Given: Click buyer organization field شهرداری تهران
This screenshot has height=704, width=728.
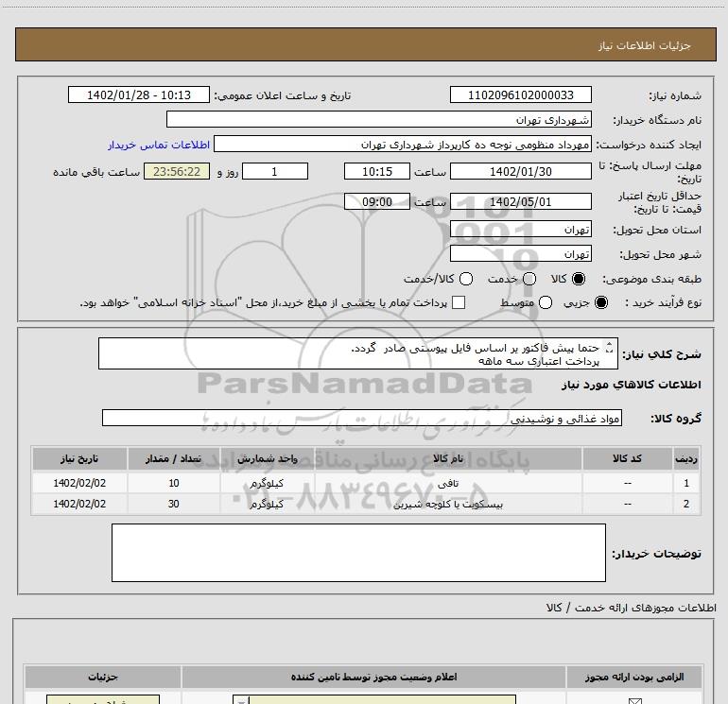Looking at the screenshot, I should pos(379,119).
